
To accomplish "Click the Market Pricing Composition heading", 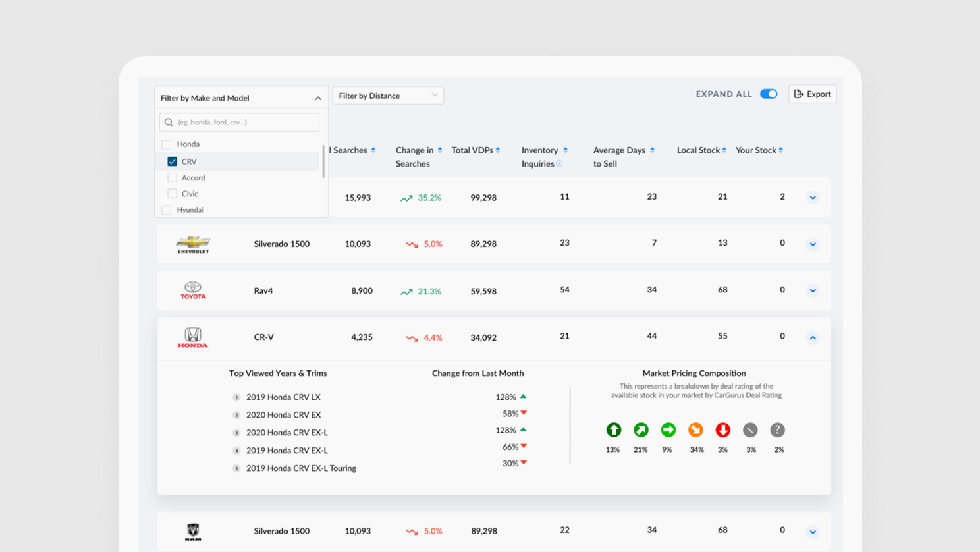I will click(694, 373).
